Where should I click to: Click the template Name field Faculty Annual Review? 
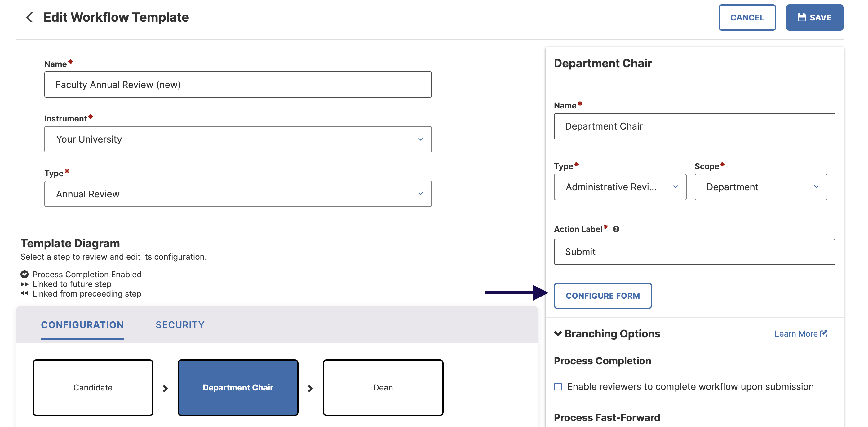coord(238,85)
